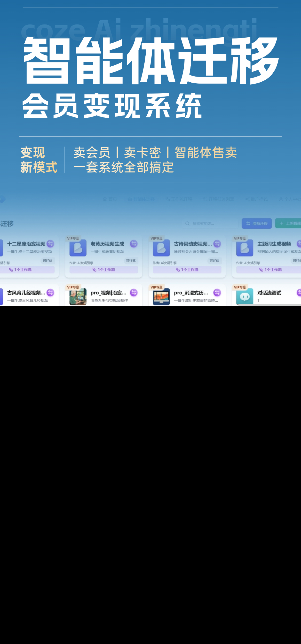Viewport: 301px width, 644px height.
Task: Select the 十二星座治愈视频 card title
Action: point(26,244)
